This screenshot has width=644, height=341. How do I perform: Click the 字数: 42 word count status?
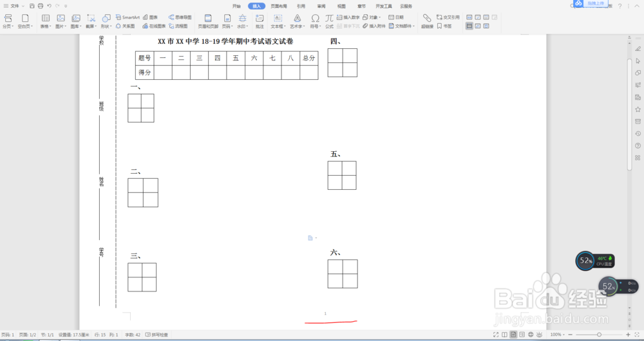pyautogui.click(x=133, y=335)
